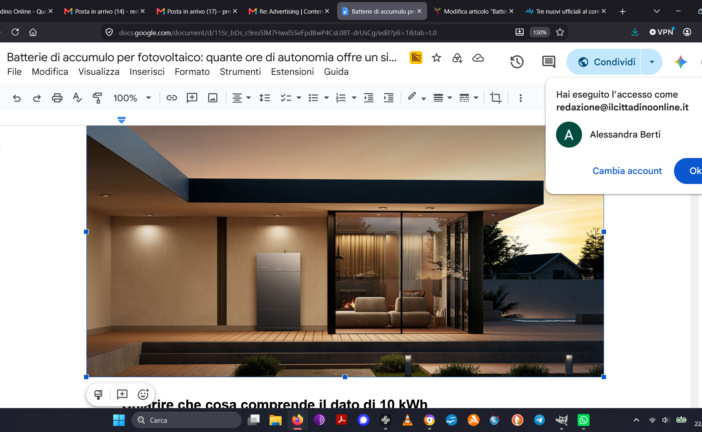702x432 pixels.
Task: Add comment from the floating image toolbar
Action: coord(122,394)
